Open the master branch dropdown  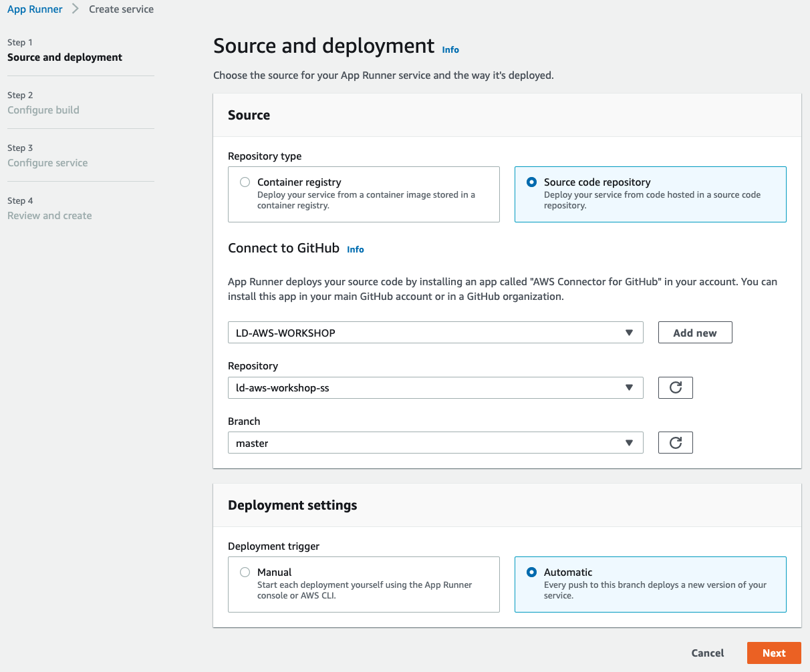(435, 443)
